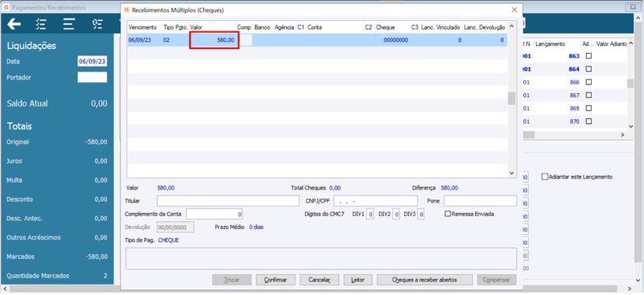Open Cheques a receber abertos
This screenshot has width=644, height=295.
[x=424, y=280]
